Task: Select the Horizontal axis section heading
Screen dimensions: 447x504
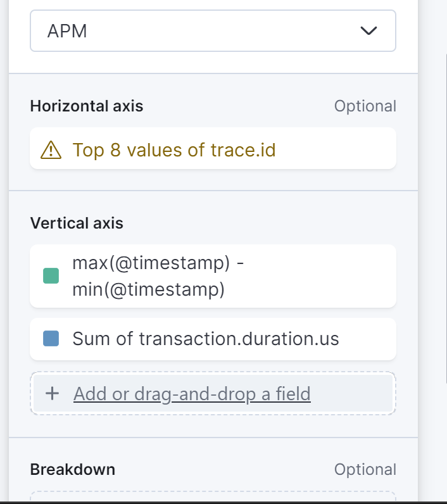Action: tap(87, 106)
